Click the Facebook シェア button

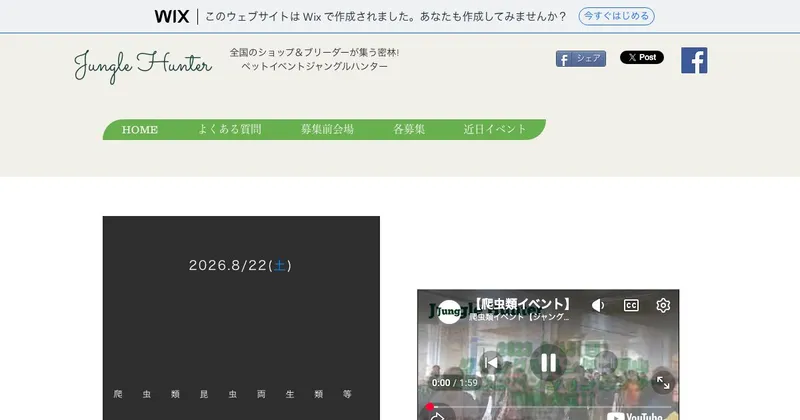581,59
